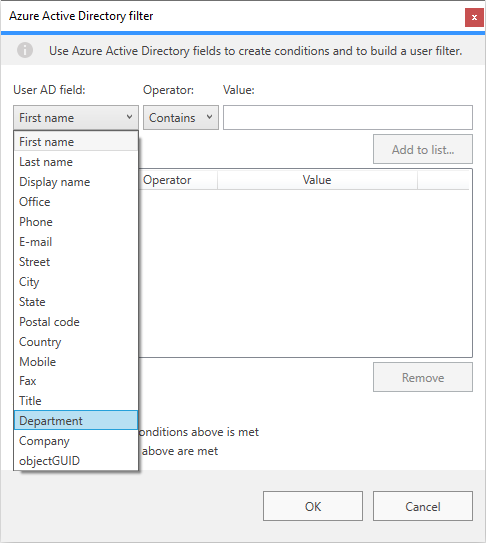Choose Company from the dropdown list
Viewport: 486px width, 543px height.
[76, 441]
